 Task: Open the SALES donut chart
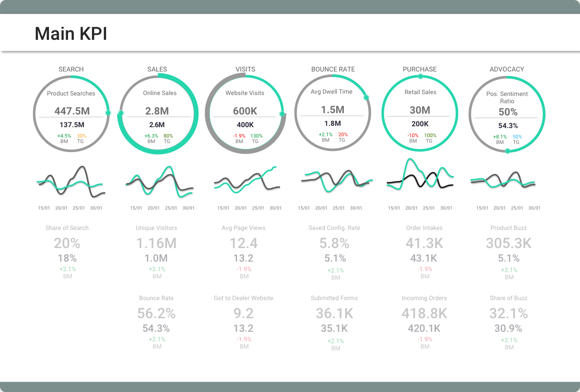pos(158,113)
